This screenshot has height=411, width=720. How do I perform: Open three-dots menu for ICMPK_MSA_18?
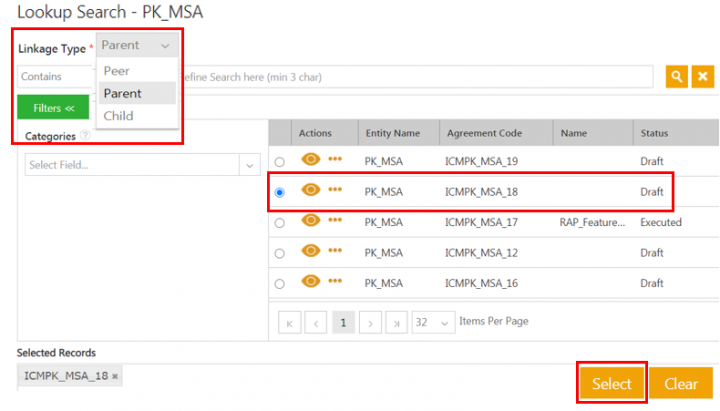point(335,190)
